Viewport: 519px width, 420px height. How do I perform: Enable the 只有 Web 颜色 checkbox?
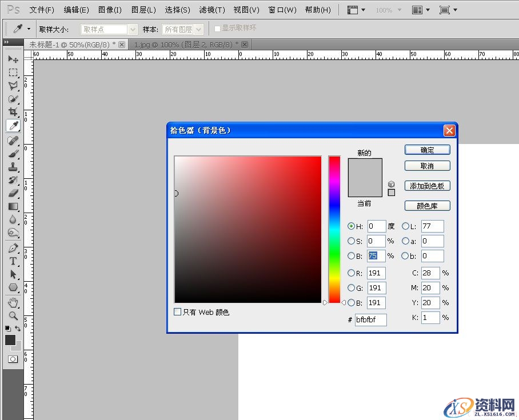click(x=178, y=312)
